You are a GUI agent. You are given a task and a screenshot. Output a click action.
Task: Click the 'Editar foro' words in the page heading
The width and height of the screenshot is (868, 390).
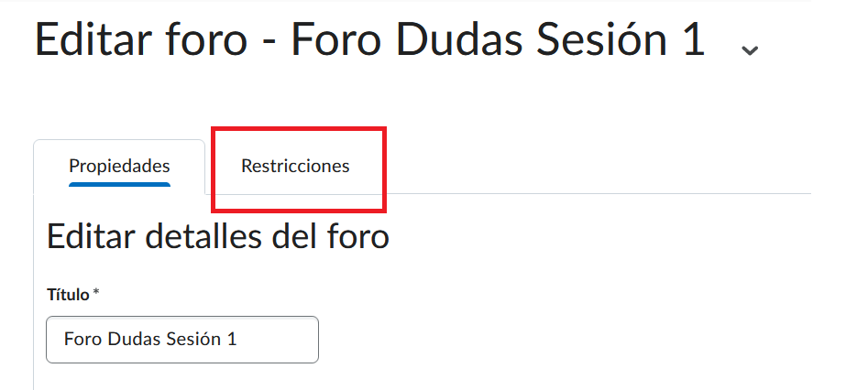coord(137,42)
